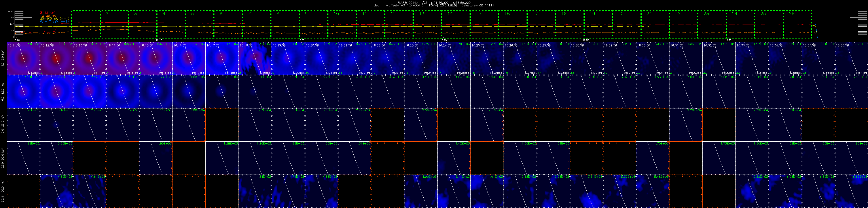The image size is (868, 208).
Task: Open the 3-6 keV image starting 16:24:56
Action: (454, 58)
